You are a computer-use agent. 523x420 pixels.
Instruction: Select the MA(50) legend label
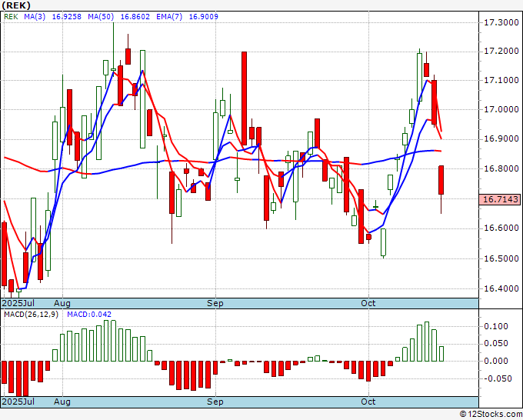point(101,17)
